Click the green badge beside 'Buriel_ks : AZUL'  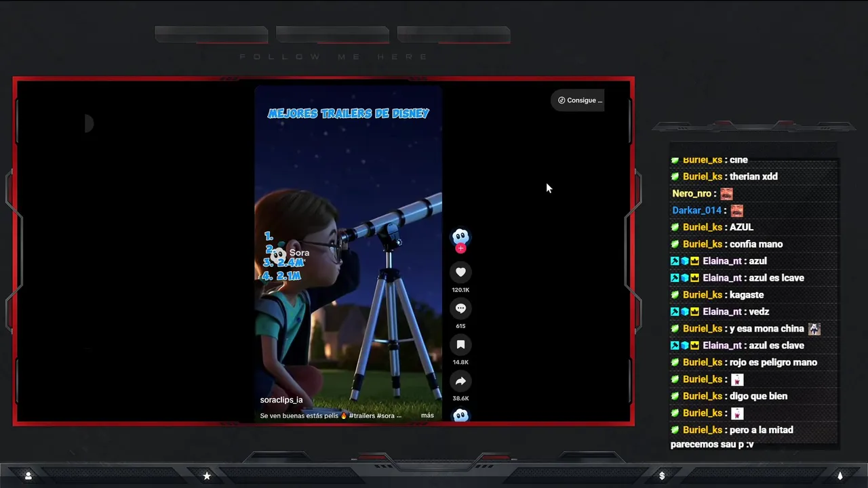[675, 227]
